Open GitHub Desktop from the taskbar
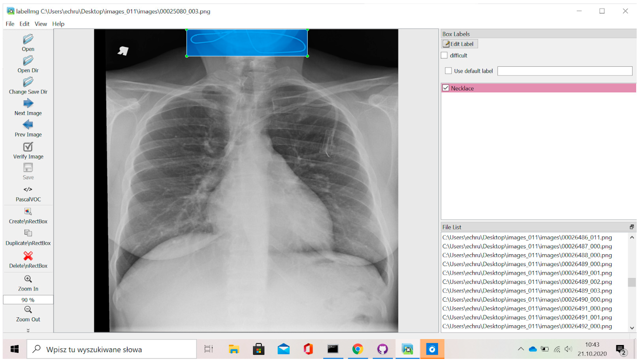The width and height of the screenshot is (642, 364). (x=382, y=349)
